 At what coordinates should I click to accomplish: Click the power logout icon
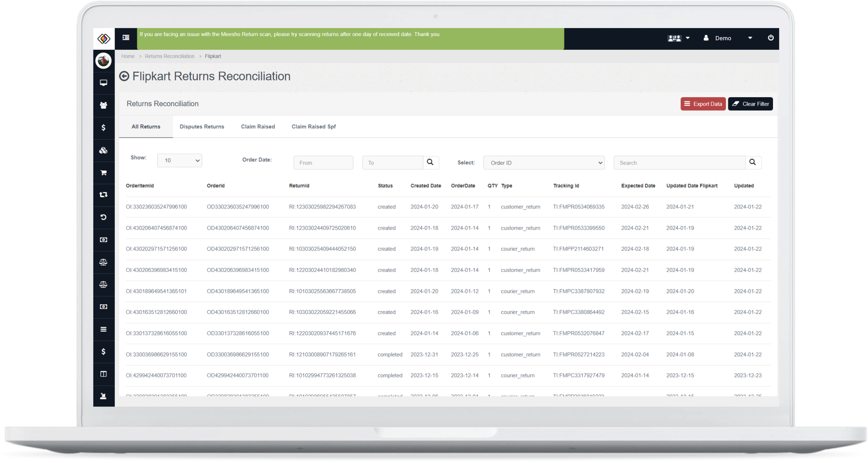[x=771, y=38]
